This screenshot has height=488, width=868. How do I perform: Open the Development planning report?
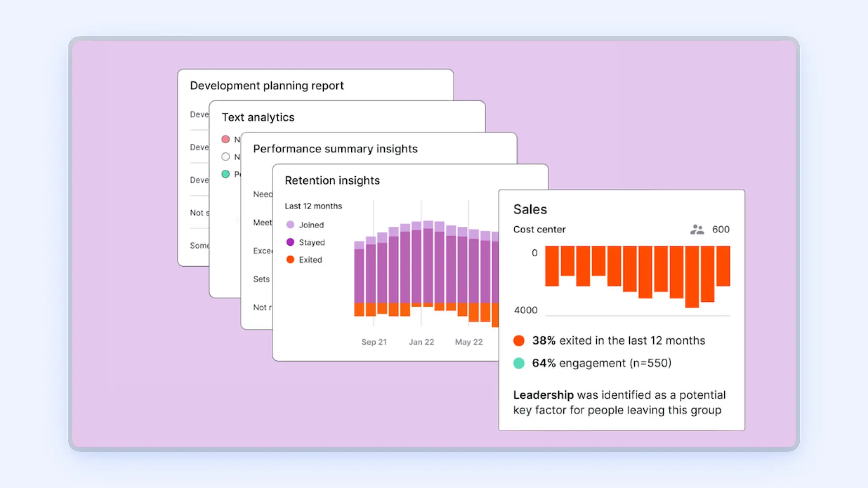[267, 85]
